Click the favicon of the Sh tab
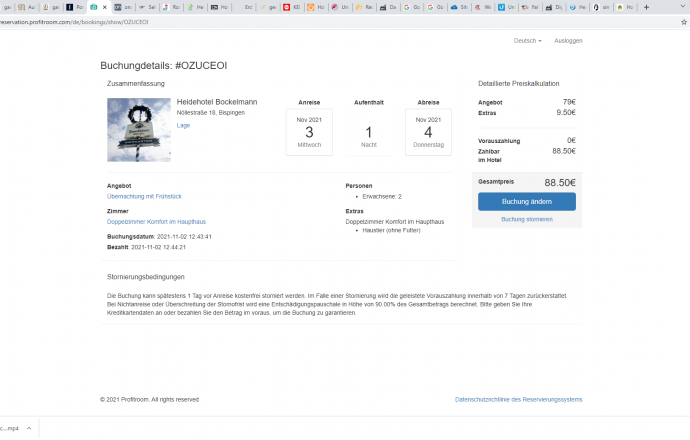 click(454, 7)
